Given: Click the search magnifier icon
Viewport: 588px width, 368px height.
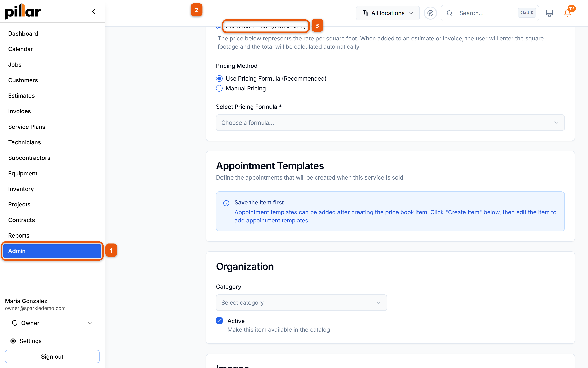Looking at the screenshot, I should (x=450, y=13).
